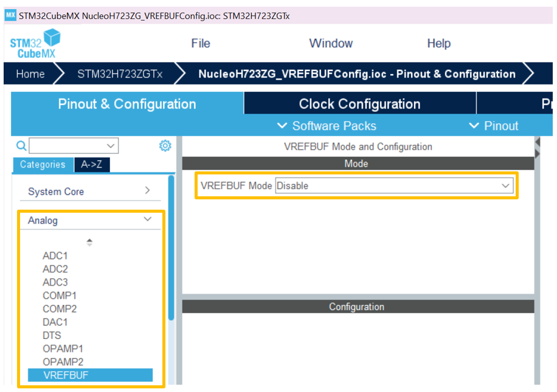Select VREFBUF peripheral
557x392 pixels.
click(90, 375)
